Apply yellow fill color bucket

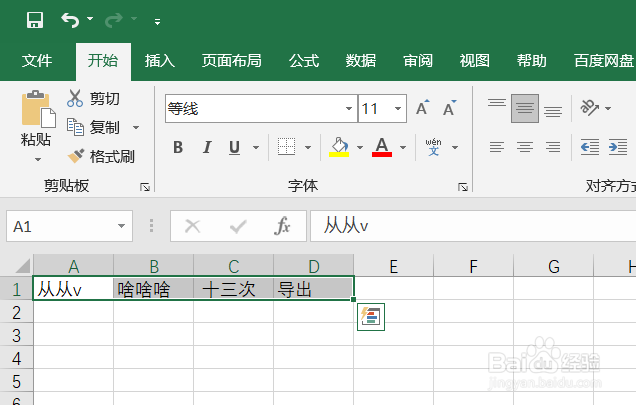(339, 147)
